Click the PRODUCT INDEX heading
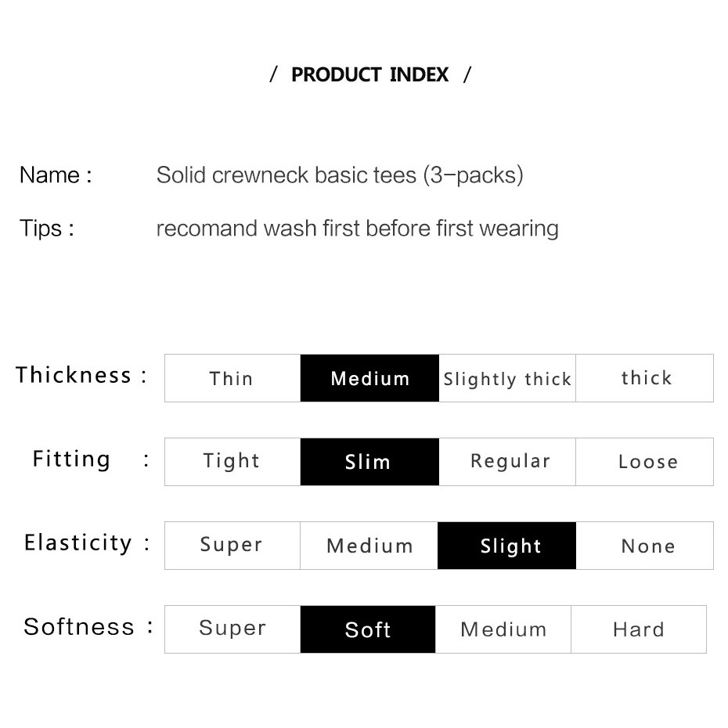Image resolution: width=728 pixels, height=728 pixels. [x=370, y=75]
